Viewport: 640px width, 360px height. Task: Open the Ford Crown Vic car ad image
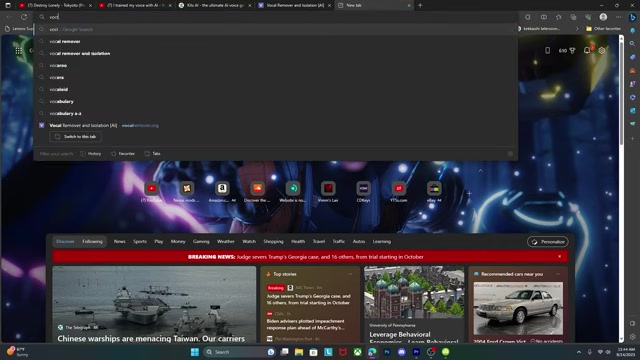pyautogui.click(x=518, y=308)
